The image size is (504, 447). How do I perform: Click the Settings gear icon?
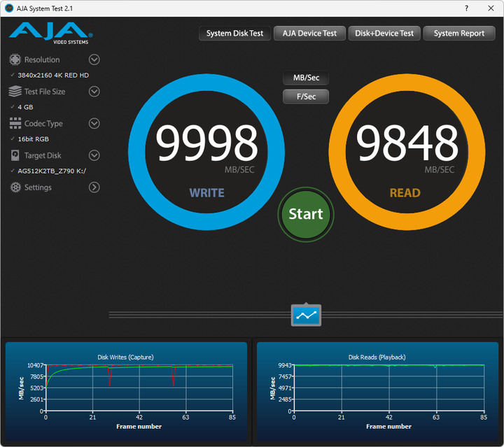[15, 187]
